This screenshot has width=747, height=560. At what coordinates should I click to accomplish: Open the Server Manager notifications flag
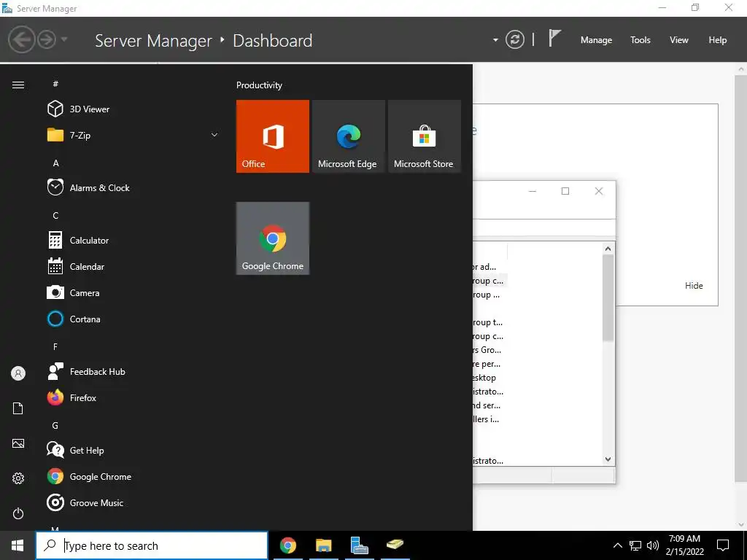click(554, 38)
